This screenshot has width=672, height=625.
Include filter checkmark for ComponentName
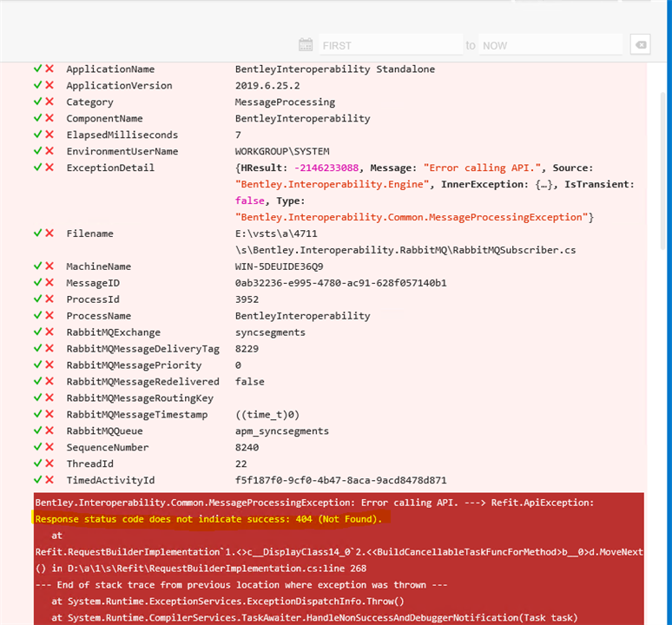click(x=37, y=118)
